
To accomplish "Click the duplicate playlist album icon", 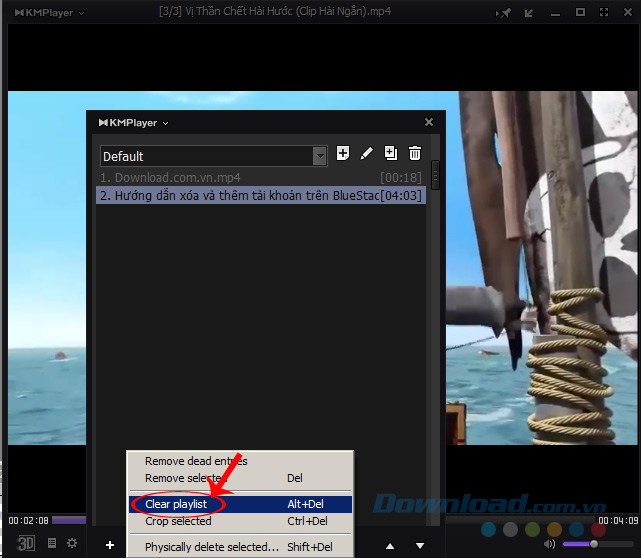I will (391, 153).
